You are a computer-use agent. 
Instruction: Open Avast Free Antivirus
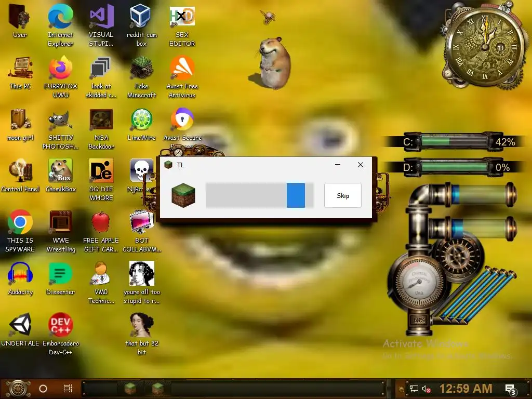point(182,77)
